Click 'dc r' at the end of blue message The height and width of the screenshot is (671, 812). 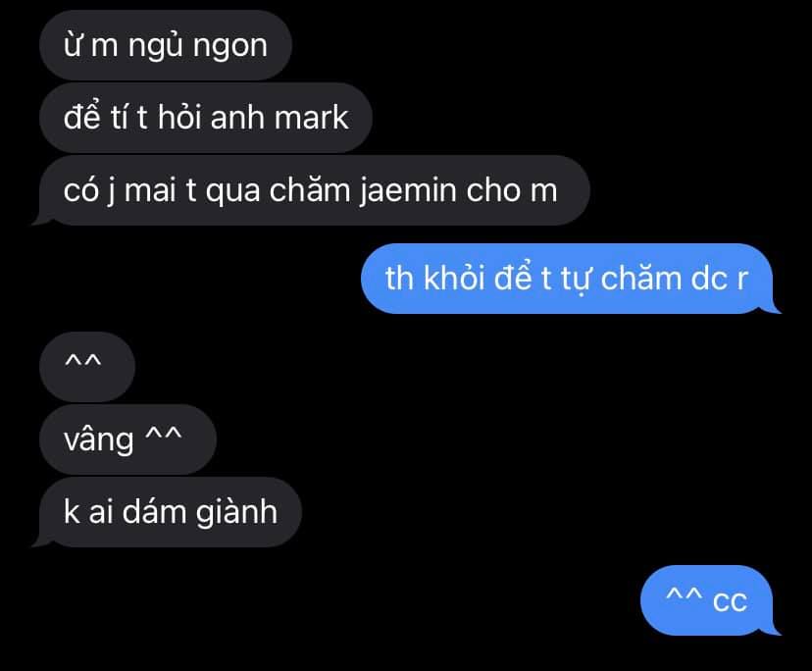point(720,279)
